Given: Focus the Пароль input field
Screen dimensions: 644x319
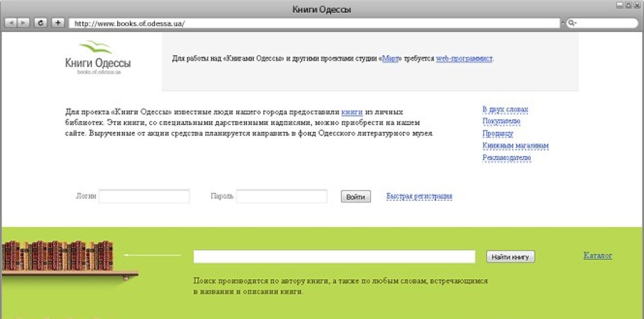Looking at the screenshot, I should click(282, 196).
